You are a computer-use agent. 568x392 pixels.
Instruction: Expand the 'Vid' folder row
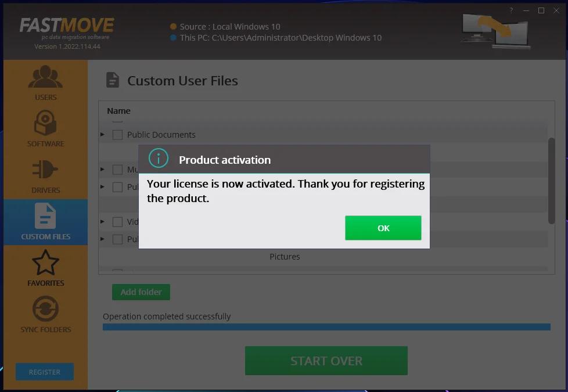103,221
